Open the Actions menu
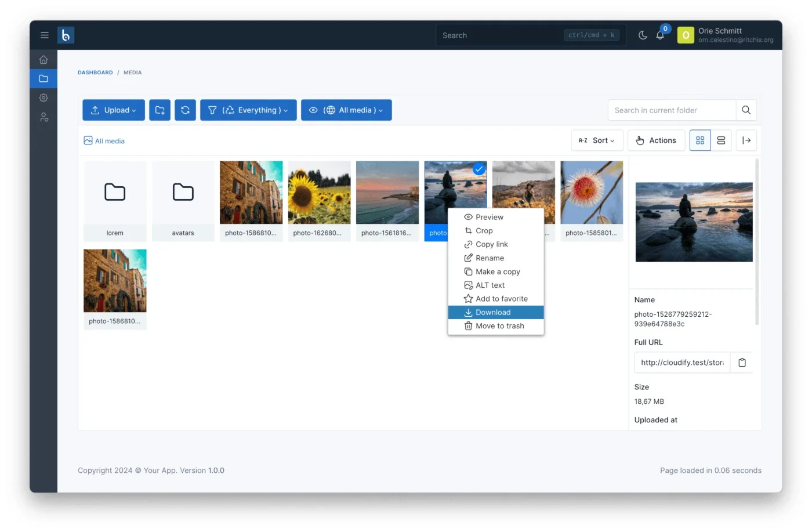 coord(656,140)
